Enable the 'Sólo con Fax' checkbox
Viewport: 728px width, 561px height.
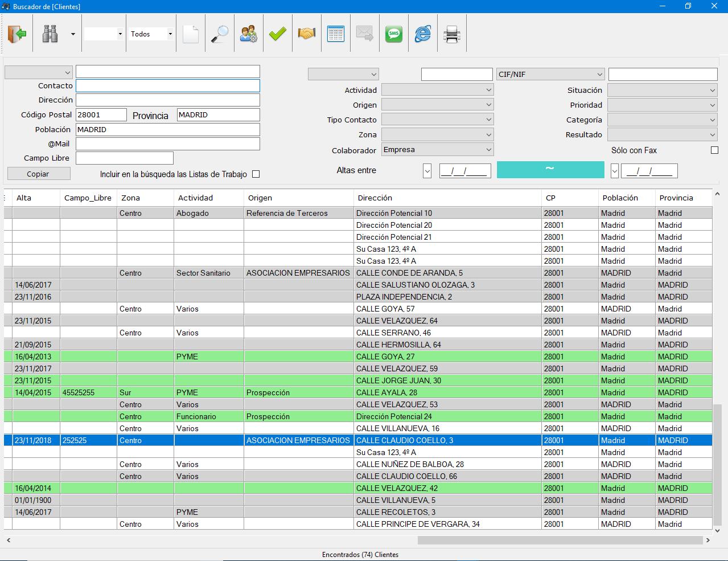[x=714, y=150]
